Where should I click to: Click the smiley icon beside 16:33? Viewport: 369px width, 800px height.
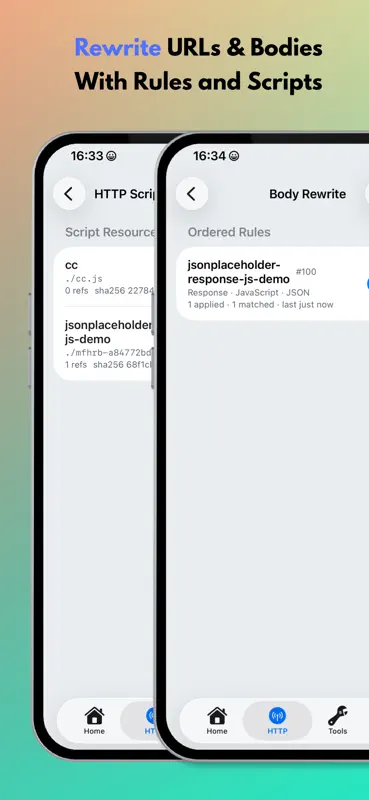click(x=111, y=156)
